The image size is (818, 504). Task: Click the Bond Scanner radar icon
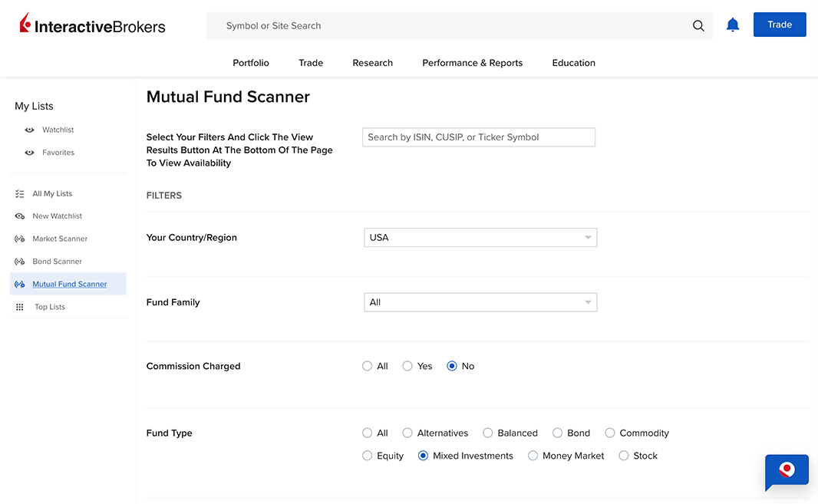[x=20, y=262]
